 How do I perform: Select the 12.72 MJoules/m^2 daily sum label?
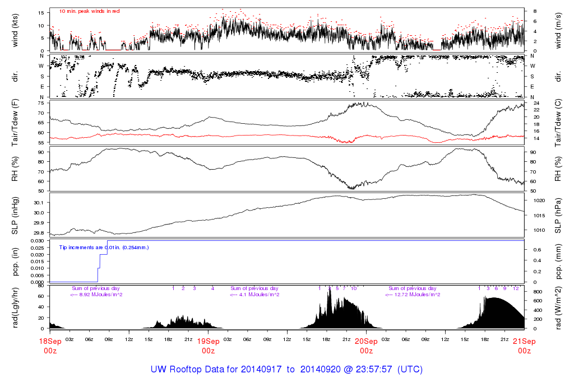pyautogui.click(x=413, y=295)
